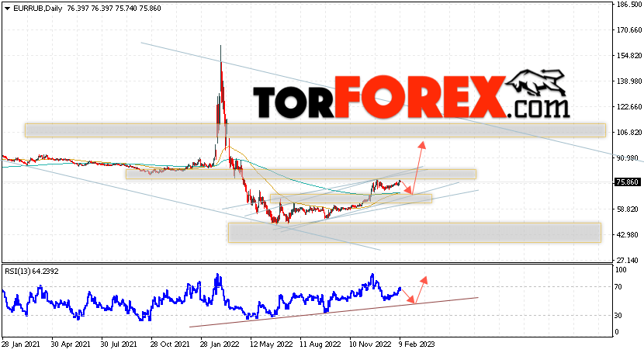Click the 58.820 price scale label
The image size is (644, 353).
pos(628,209)
